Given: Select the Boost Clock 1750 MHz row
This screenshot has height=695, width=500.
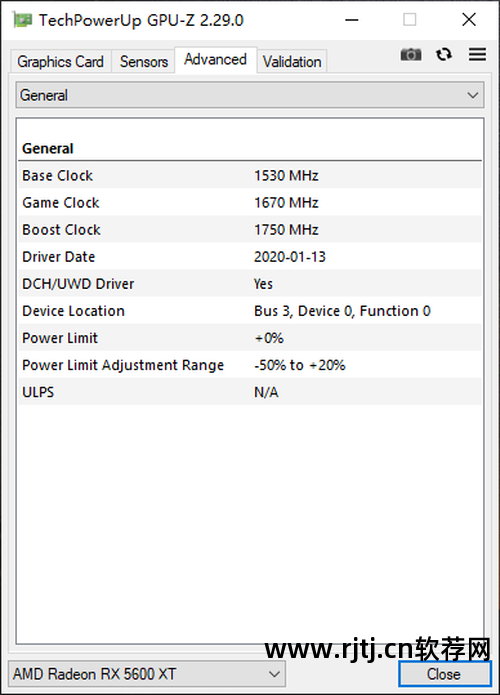Looking at the screenshot, I should point(250,230).
